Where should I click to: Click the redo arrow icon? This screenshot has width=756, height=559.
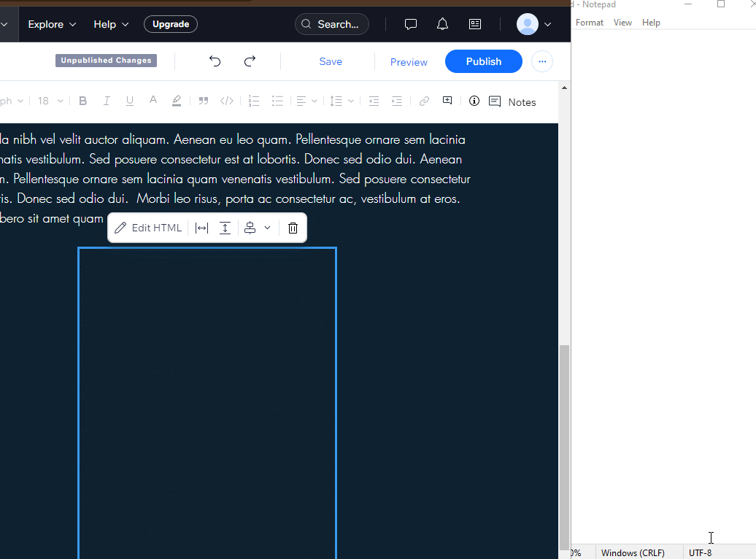coord(250,61)
